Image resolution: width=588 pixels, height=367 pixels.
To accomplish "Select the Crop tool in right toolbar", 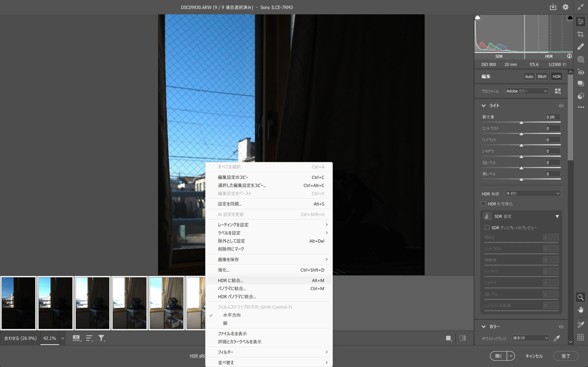I will coord(580,34).
